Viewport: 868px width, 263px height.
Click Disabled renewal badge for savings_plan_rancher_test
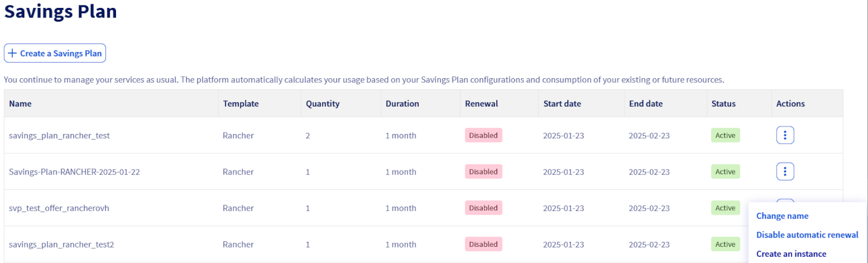(483, 135)
